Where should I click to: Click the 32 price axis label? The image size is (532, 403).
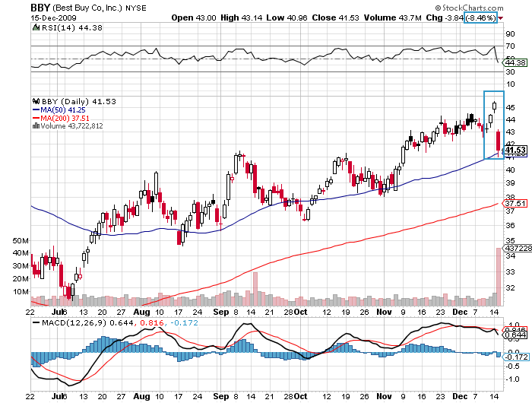point(510,288)
